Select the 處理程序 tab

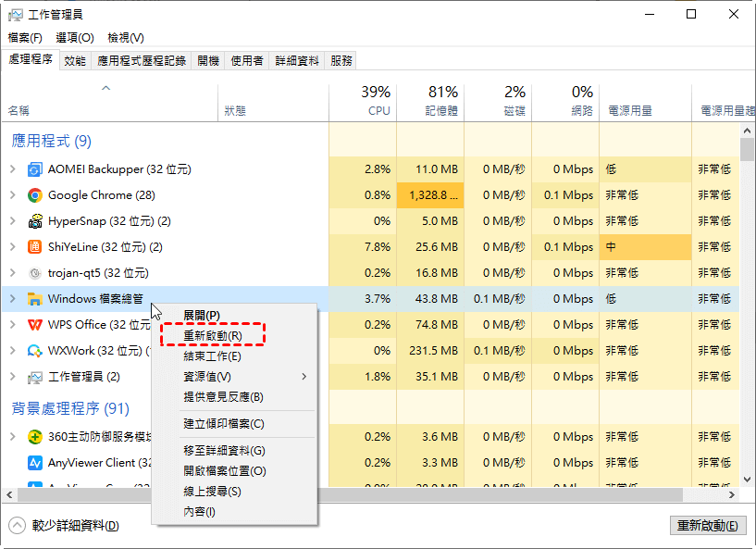(x=31, y=59)
